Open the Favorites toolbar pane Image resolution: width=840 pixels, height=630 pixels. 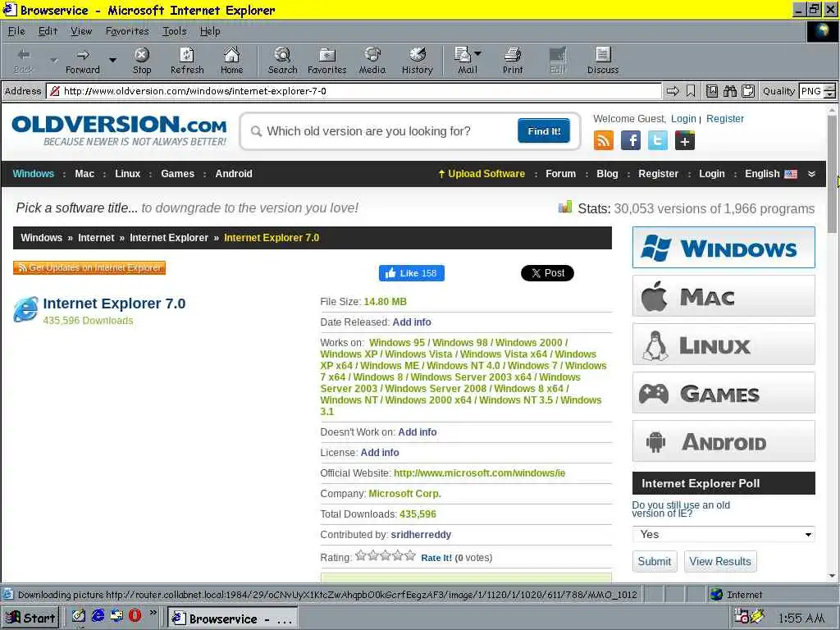pos(326,61)
